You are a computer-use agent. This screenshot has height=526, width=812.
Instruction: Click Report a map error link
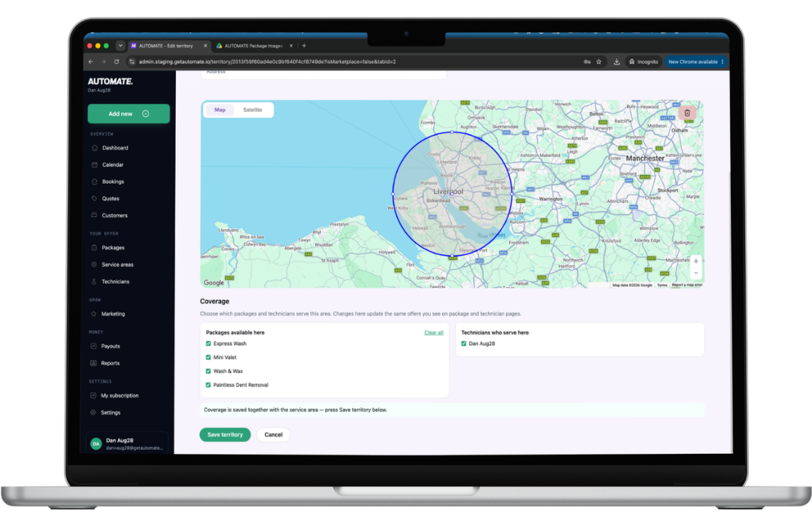(x=686, y=285)
